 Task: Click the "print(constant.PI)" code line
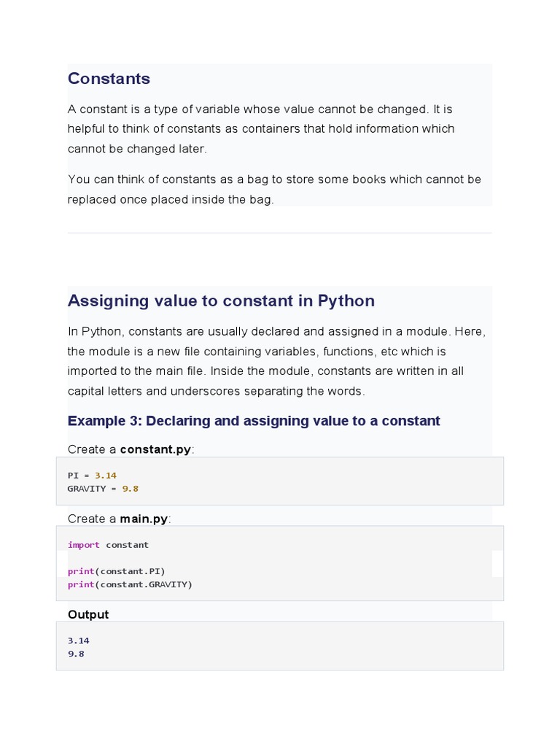117,571
